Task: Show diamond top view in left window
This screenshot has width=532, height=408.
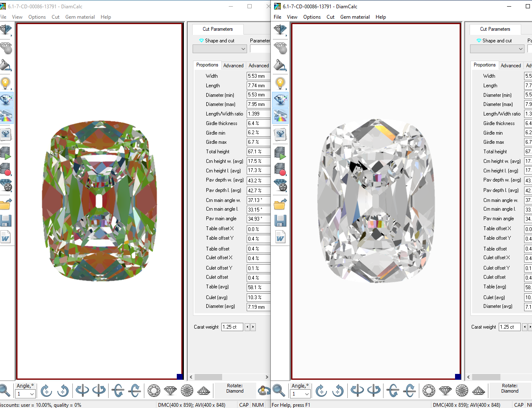Action: (x=154, y=391)
